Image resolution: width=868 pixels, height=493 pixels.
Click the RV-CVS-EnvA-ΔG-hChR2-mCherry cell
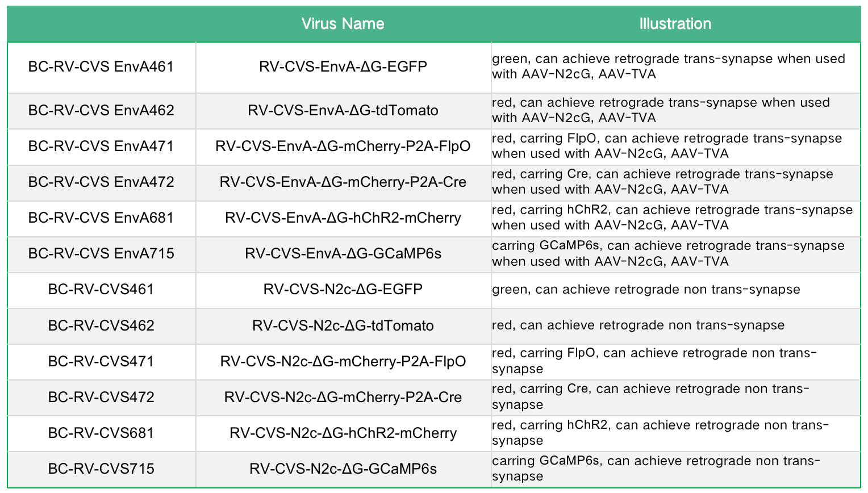click(343, 218)
